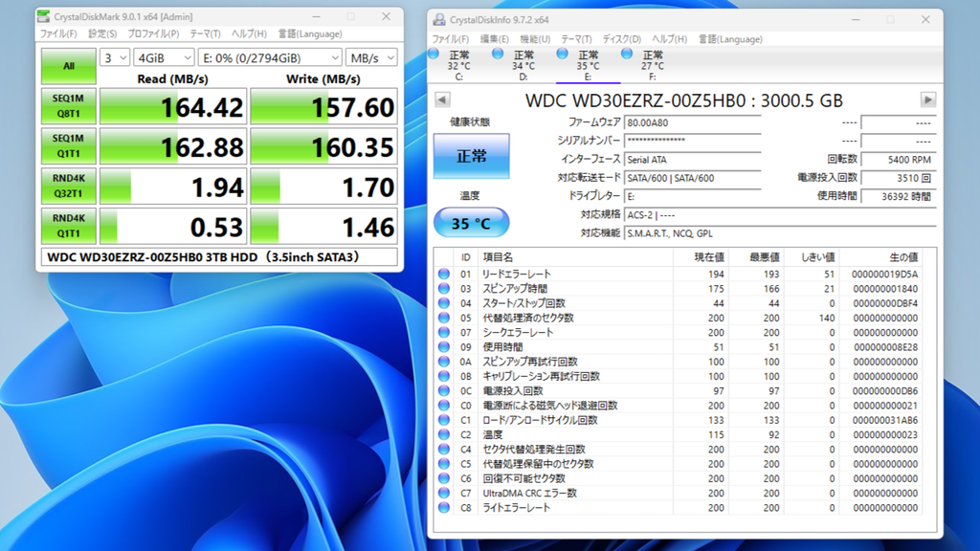Open the MB/s unit dropdown
This screenshot has width=980, height=551.
372,58
